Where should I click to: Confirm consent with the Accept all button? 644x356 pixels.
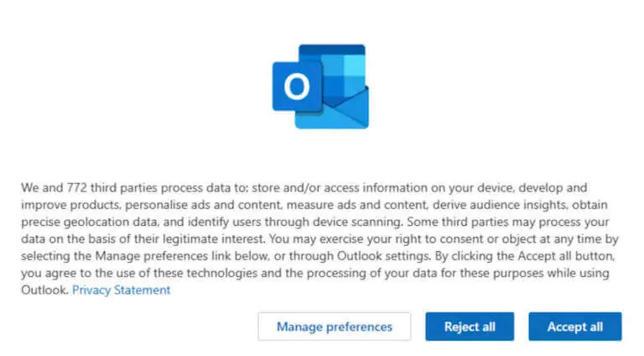[575, 327]
